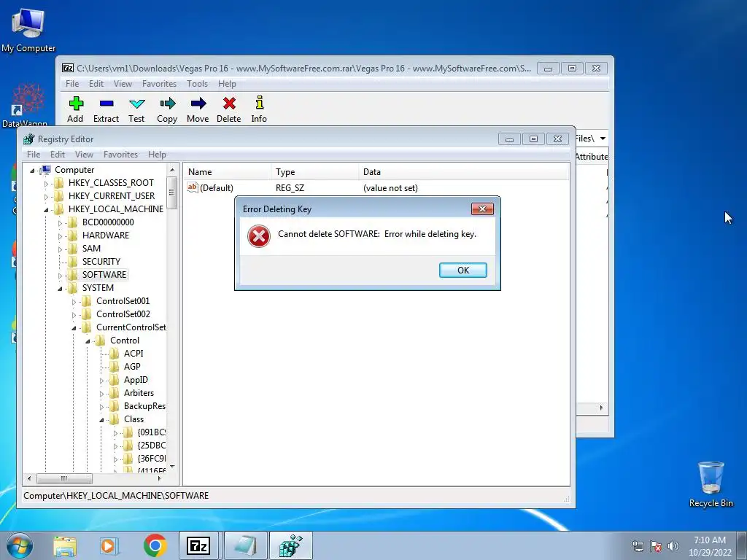
Task: Switch to 7-Zip taskbar button
Action: tap(198, 545)
